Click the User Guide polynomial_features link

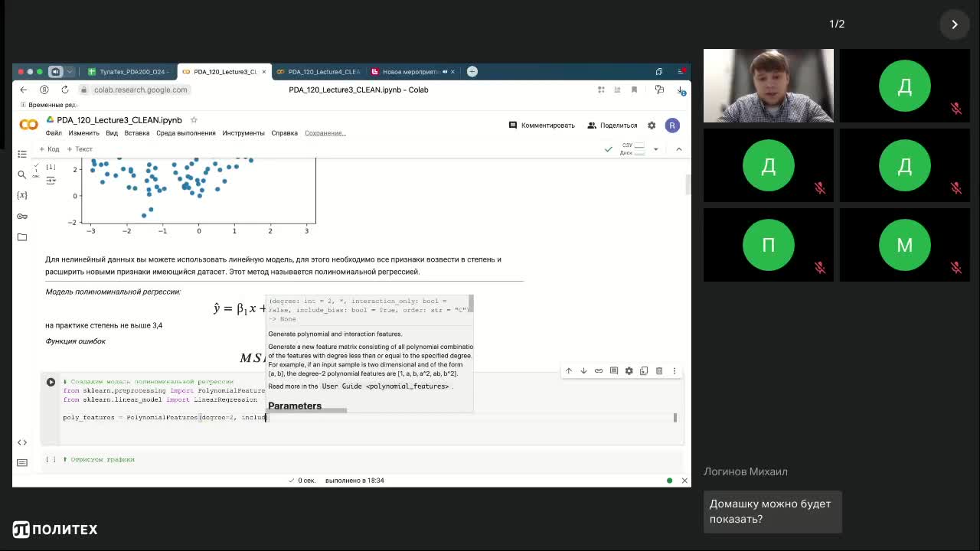tap(385, 386)
